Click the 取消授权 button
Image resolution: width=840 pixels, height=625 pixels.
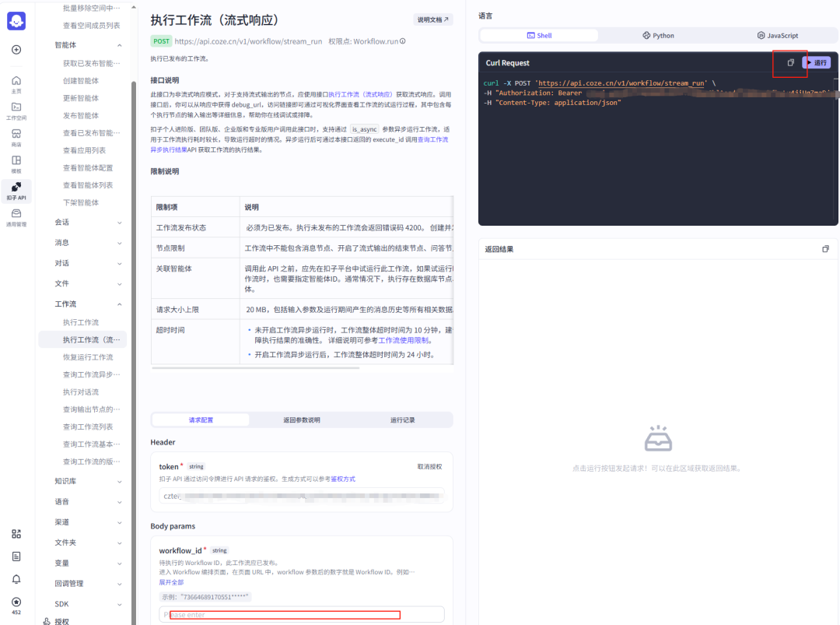429,466
